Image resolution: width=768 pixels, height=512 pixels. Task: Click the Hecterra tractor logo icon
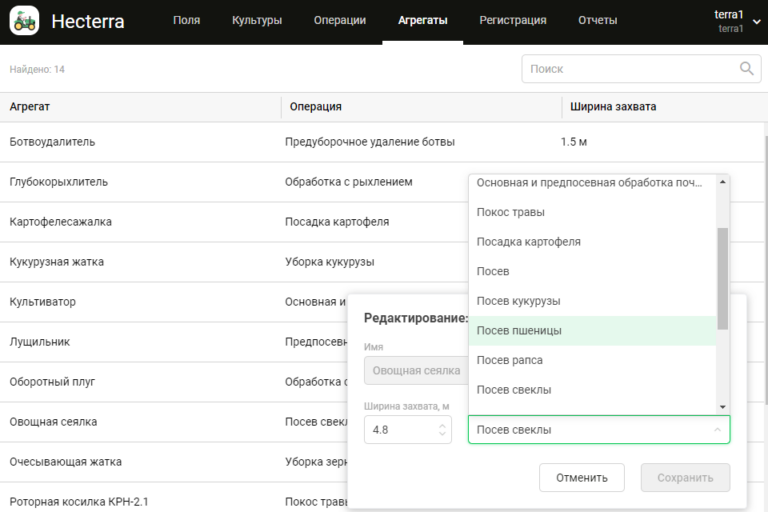[x=24, y=20]
